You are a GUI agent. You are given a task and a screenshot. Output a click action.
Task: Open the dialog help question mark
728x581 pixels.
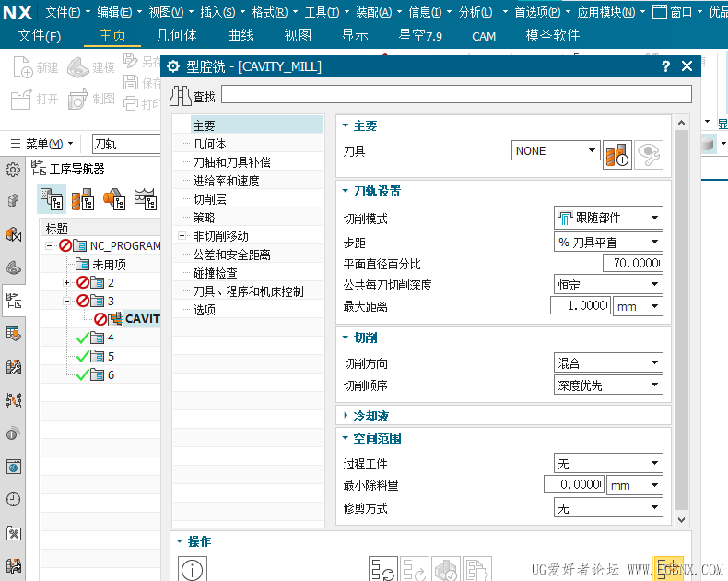(x=665, y=66)
